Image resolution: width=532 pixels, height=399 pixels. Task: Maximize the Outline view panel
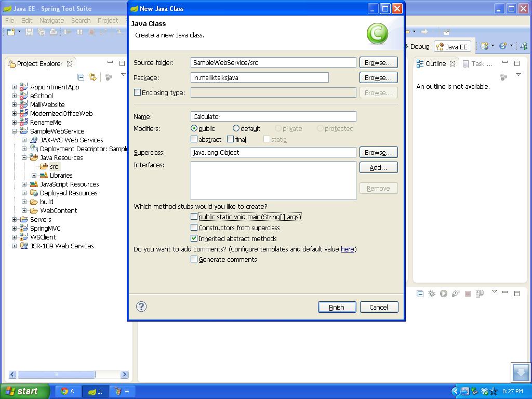517,63
